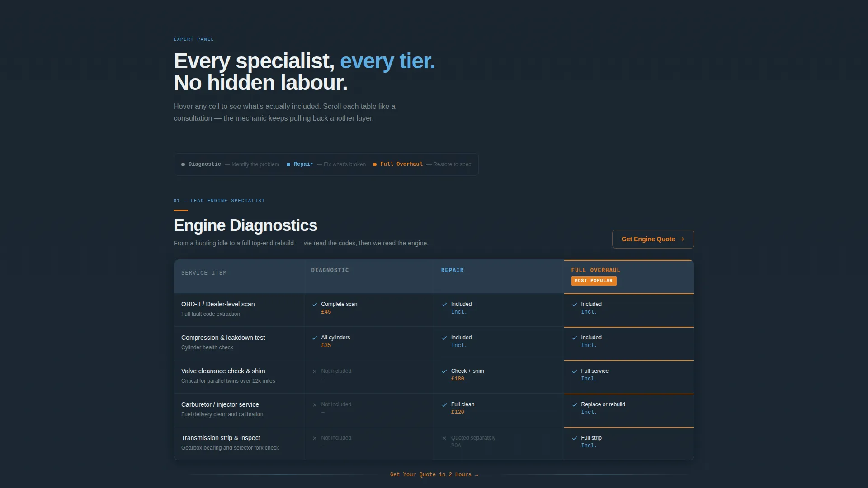
Task: Click checkmark in Compression test Full Overhaul cell
Action: pos(575,338)
